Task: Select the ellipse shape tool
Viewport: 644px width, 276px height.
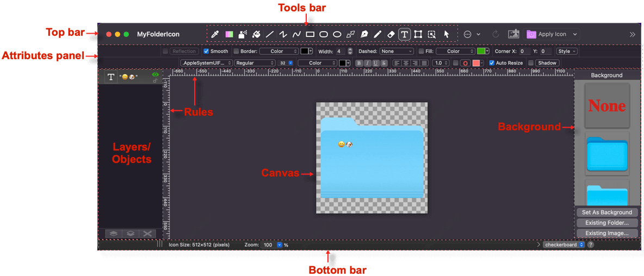Action: tap(337, 34)
